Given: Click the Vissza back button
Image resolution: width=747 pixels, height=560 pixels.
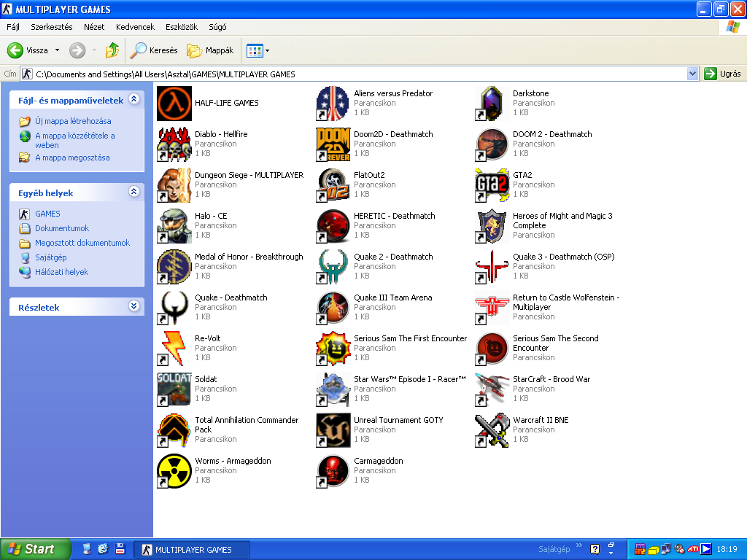Looking at the screenshot, I should click(28, 50).
